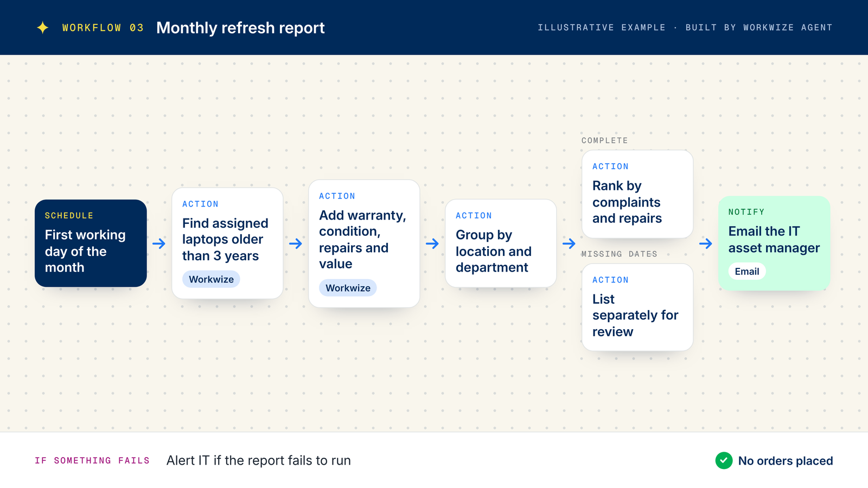Click the Email tag in Notify card
Viewport: 868px width, 488px height.
point(746,271)
